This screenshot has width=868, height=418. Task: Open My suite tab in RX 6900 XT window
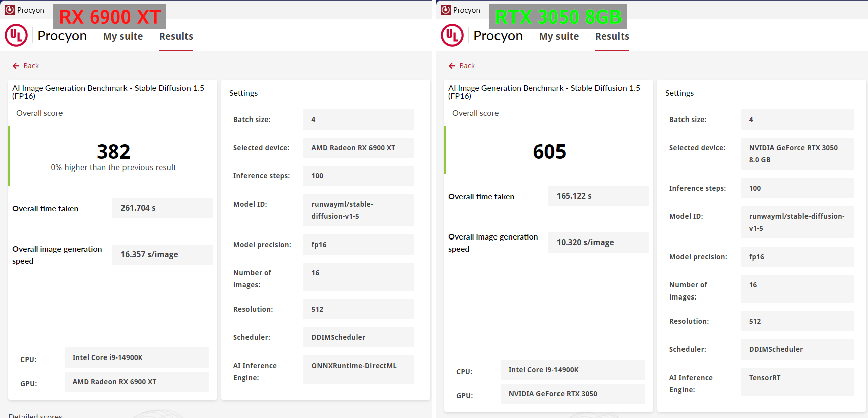click(123, 36)
